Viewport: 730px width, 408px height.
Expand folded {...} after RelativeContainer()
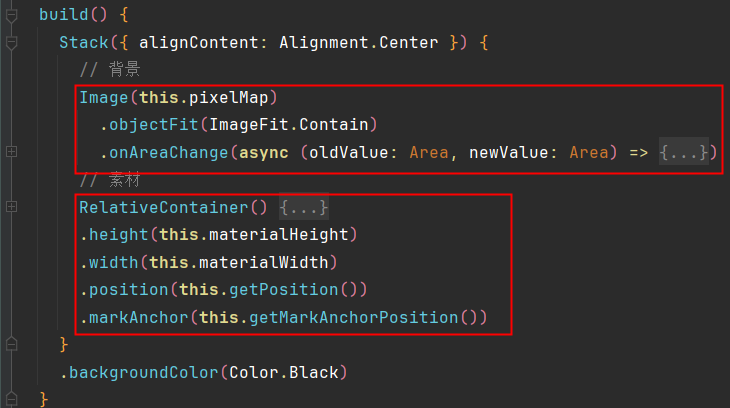[x=304, y=208]
